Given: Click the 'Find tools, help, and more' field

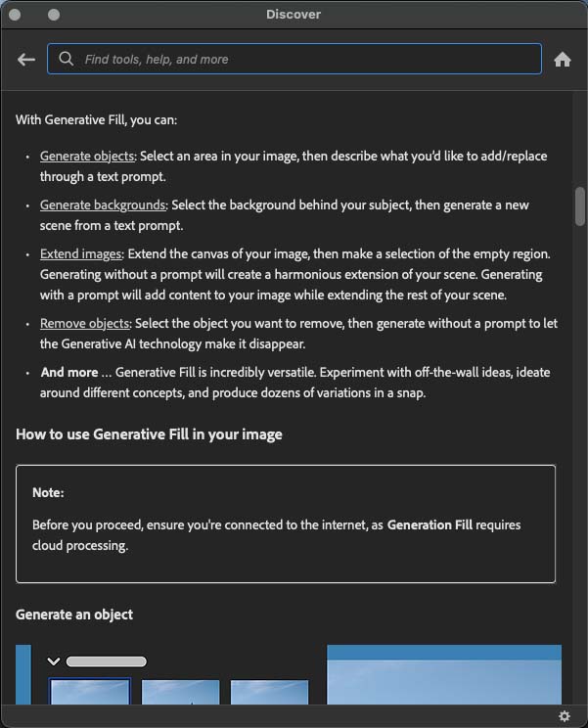Looking at the screenshot, I should pos(303,59).
